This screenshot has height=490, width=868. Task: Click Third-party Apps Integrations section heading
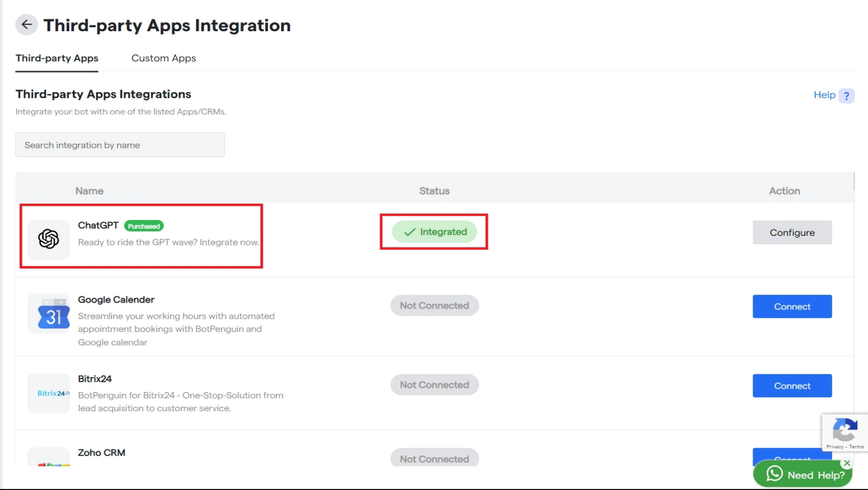point(103,94)
